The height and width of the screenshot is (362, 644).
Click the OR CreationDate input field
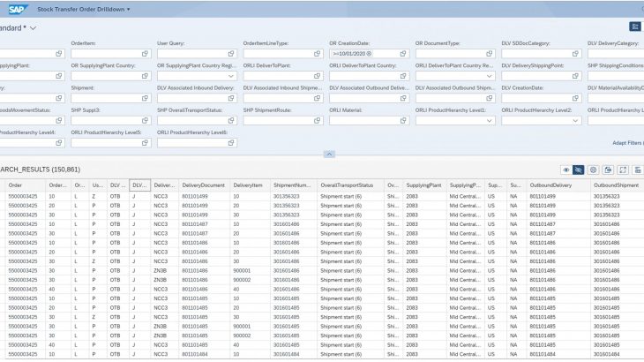353,54
